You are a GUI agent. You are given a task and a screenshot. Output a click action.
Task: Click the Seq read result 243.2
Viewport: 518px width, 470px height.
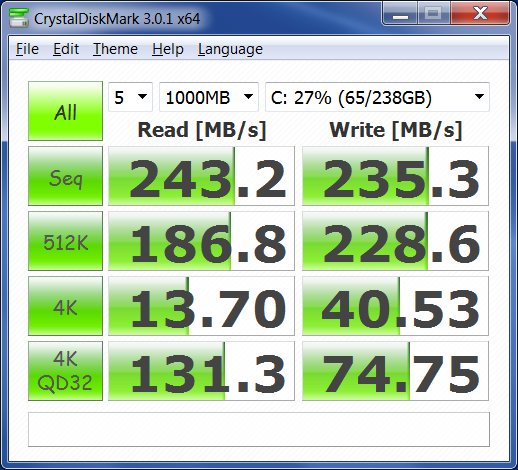(x=201, y=176)
